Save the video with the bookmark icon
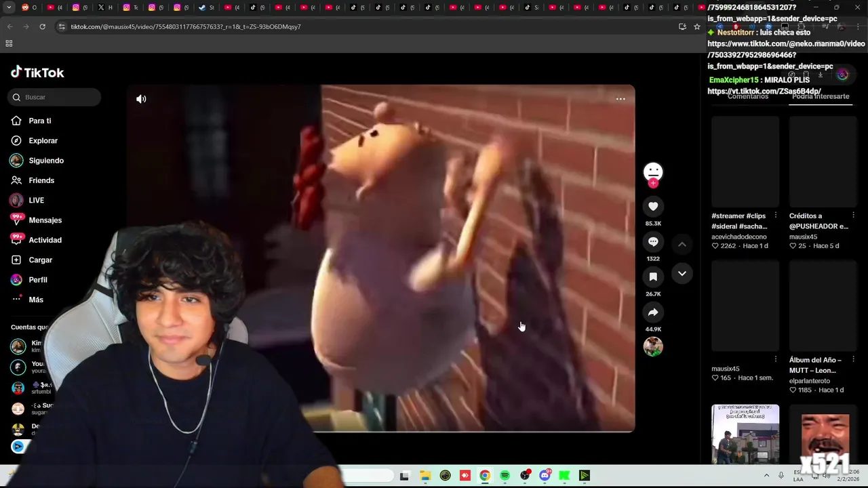Image resolution: width=868 pixels, height=488 pixels. click(653, 277)
